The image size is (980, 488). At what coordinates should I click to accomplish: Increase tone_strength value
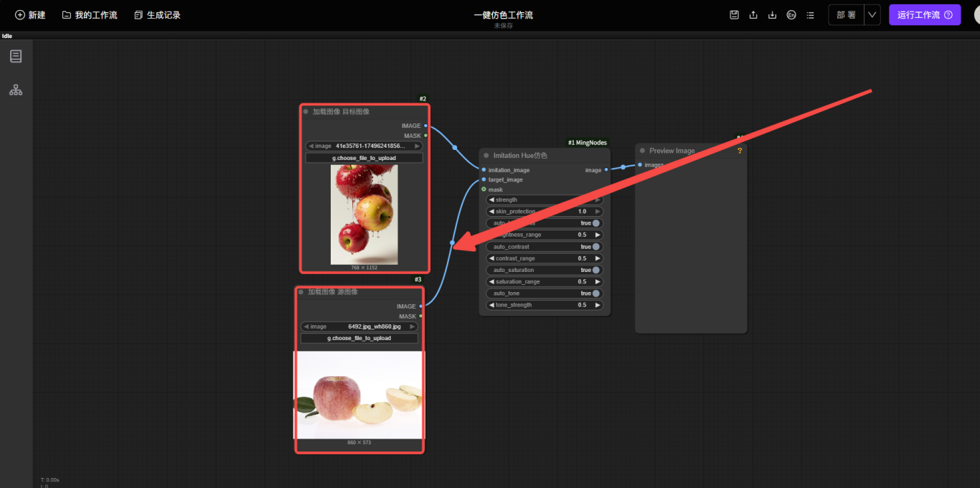tap(598, 305)
